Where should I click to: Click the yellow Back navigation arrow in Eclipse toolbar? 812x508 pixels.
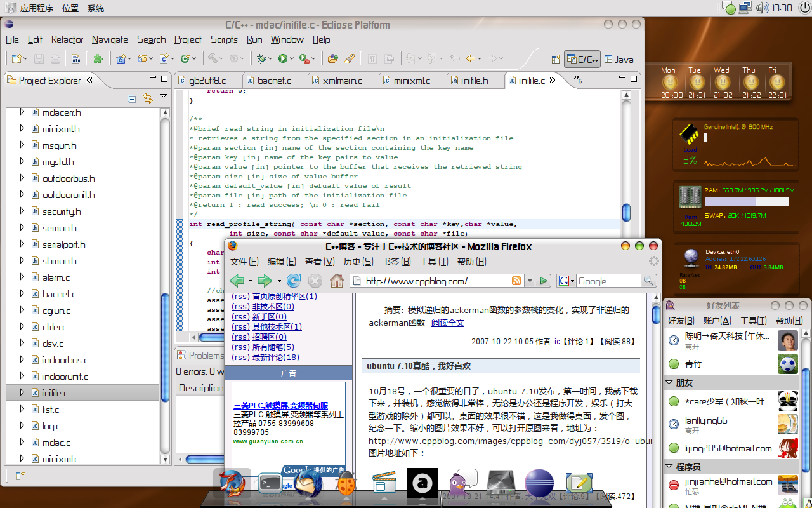click(x=470, y=58)
